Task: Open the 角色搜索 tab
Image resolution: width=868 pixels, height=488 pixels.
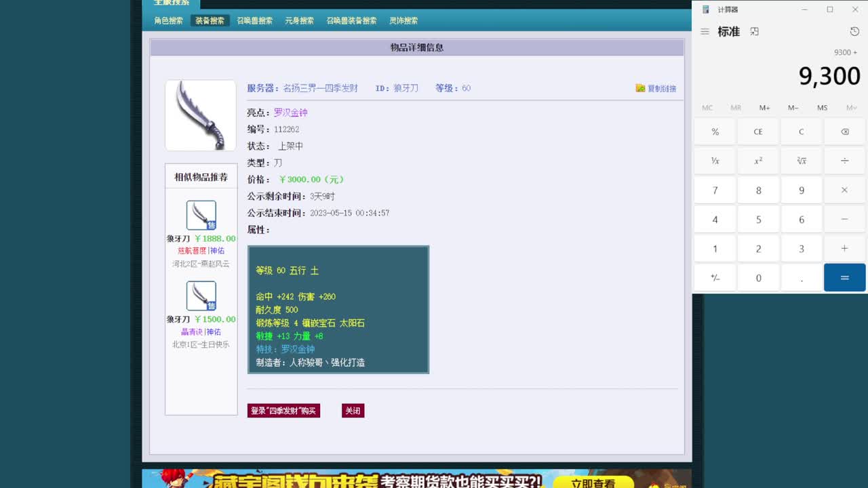Action: pos(170,20)
